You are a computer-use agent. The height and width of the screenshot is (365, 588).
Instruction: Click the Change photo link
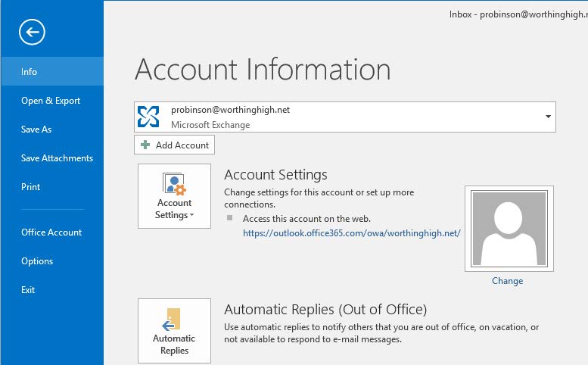point(507,281)
